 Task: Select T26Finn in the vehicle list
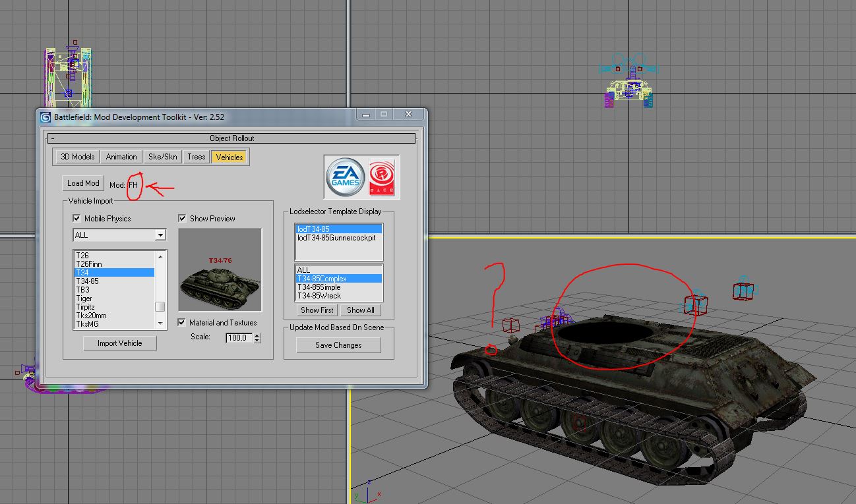[114, 264]
